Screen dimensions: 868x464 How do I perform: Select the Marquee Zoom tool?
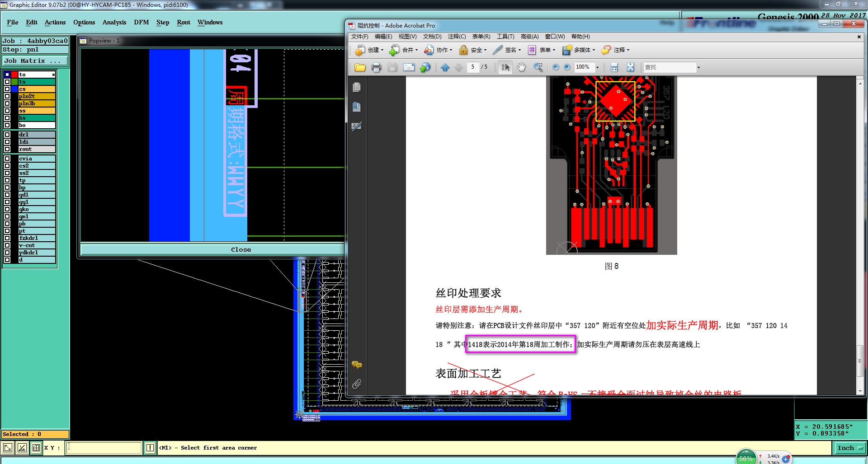coord(538,67)
